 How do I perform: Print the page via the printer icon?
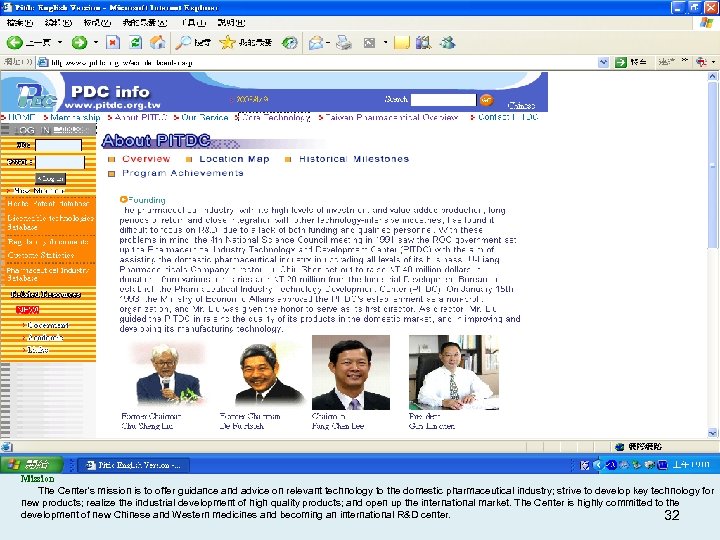pyautogui.click(x=344, y=43)
